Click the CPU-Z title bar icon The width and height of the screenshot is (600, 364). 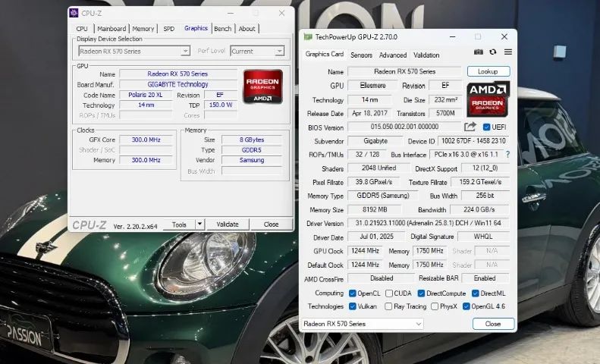click(74, 13)
